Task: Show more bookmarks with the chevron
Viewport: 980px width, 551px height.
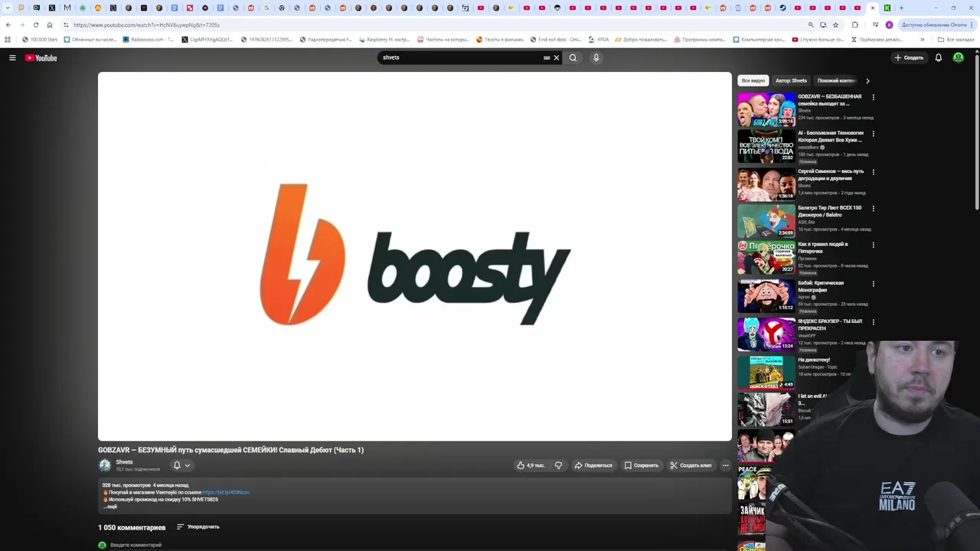Action: [922, 39]
